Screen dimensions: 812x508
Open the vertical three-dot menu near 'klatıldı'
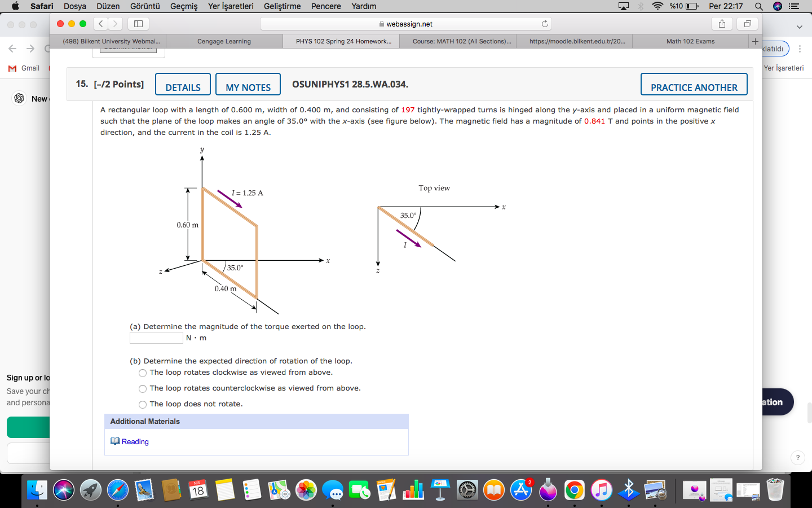(x=800, y=49)
